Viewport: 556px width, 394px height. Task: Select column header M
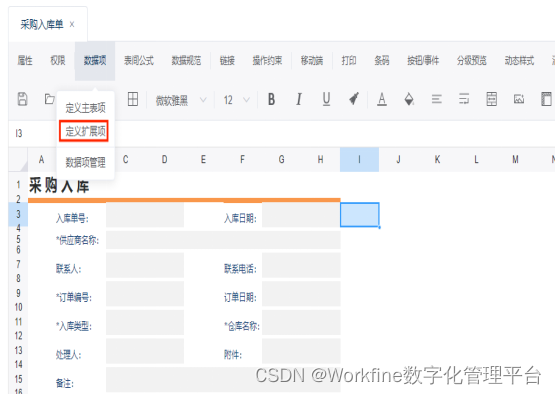[x=515, y=160]
